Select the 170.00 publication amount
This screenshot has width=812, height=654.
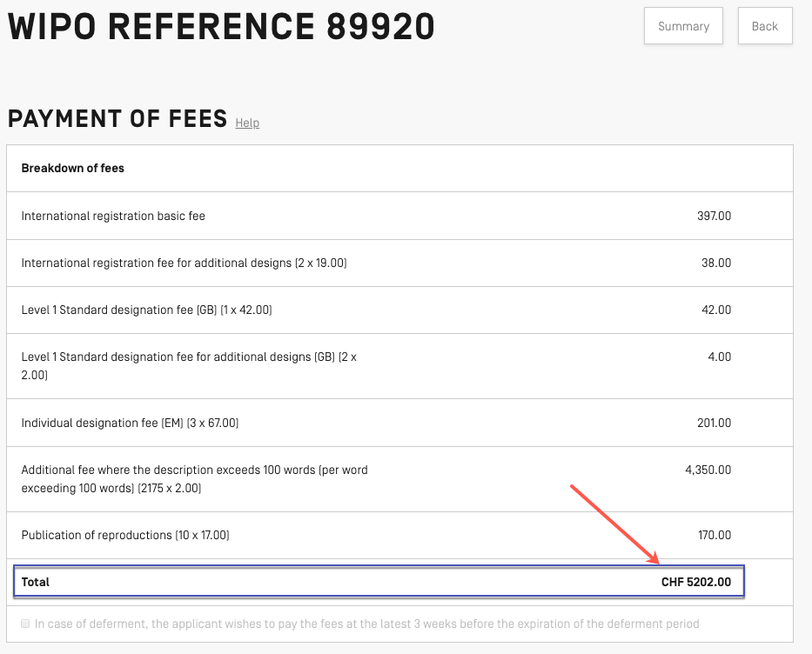(x=714, y=535)
